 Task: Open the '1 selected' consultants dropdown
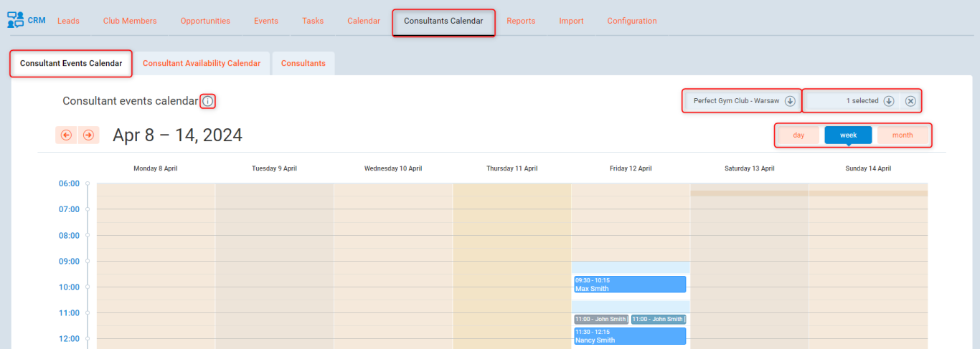pos(854,101)
